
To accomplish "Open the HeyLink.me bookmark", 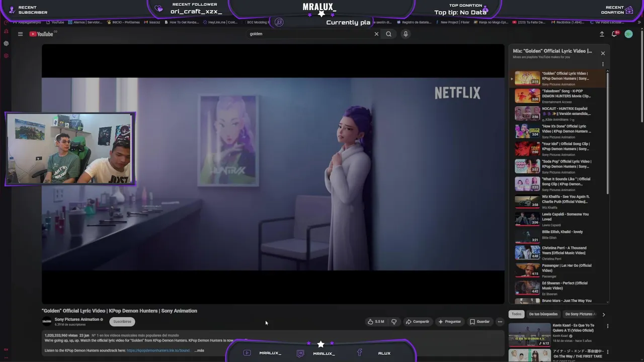I will (x=220, y=22).
